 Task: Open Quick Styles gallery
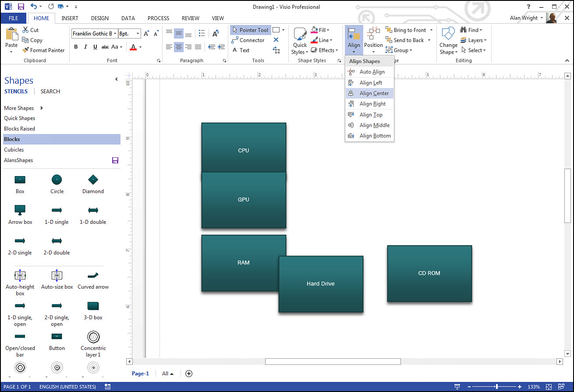pyautogui.click(x=300, y=40)
